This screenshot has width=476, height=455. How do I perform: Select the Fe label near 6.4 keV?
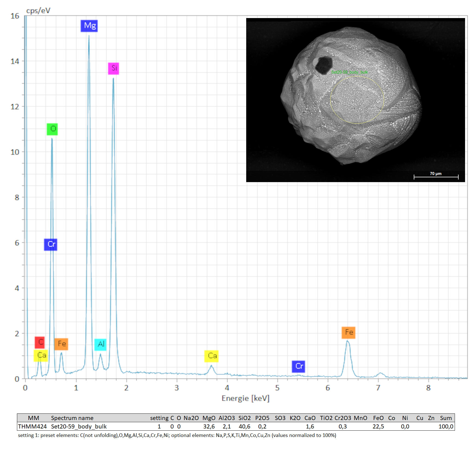[x=349, y=332]
